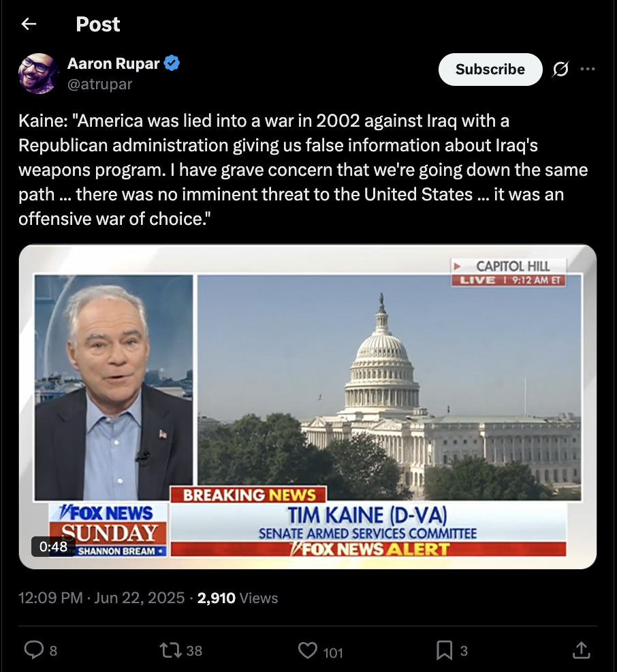
Task: Click the Aaron Rupar display name
Action: click(x=113, y=63)
